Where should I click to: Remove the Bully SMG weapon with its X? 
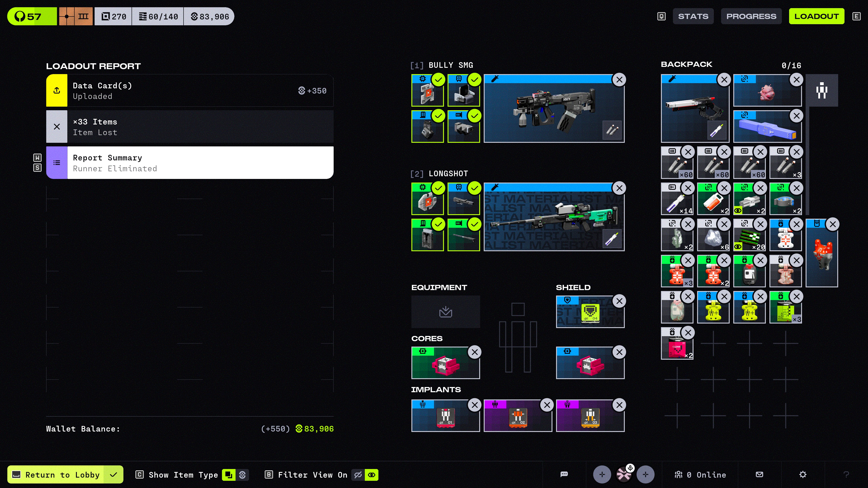(x=619, y=80)
